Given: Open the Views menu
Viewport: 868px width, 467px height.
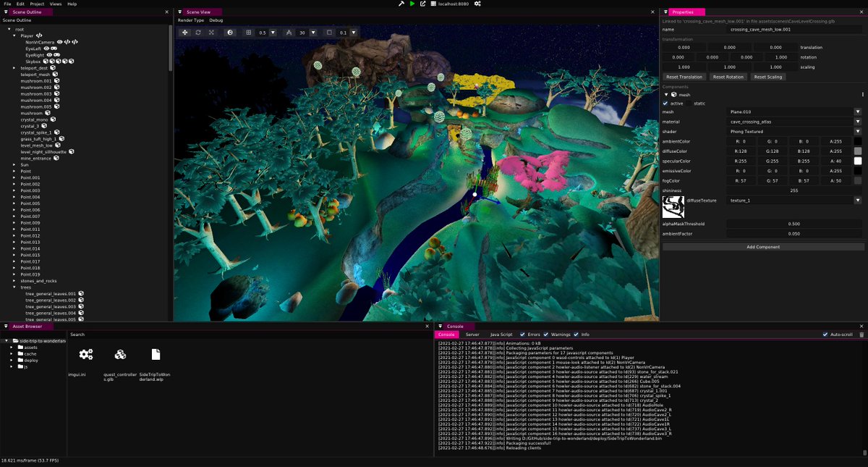Looking at the screenshot, I should 56,4.
